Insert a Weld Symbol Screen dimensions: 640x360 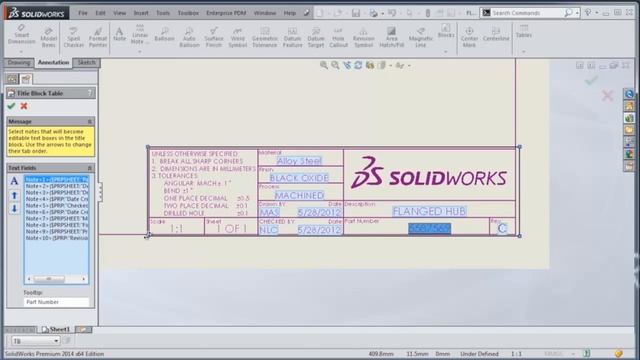238,38
